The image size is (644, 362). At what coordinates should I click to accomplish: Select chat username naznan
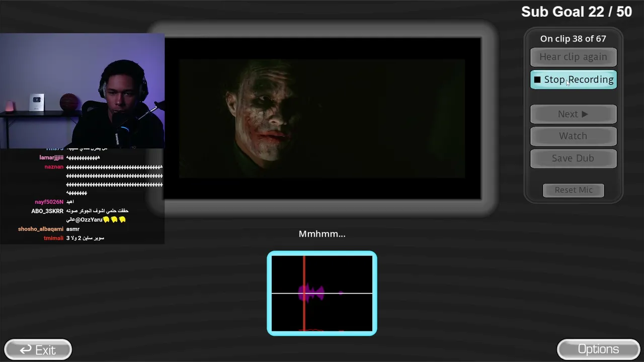click(54, 167)
